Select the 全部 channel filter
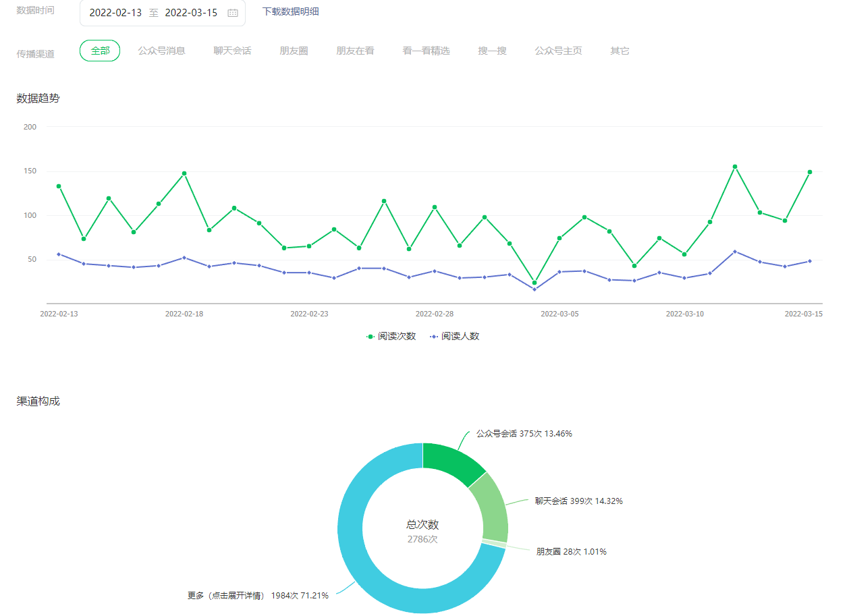This screenshot has height=616, width=849. click(100, 51)
